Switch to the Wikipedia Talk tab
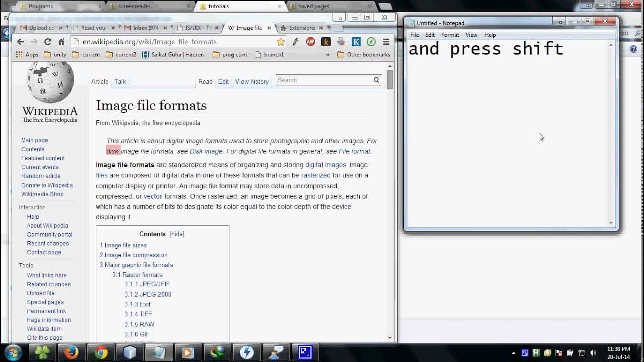This screenshot has width=644, height=362. point(120,81)
